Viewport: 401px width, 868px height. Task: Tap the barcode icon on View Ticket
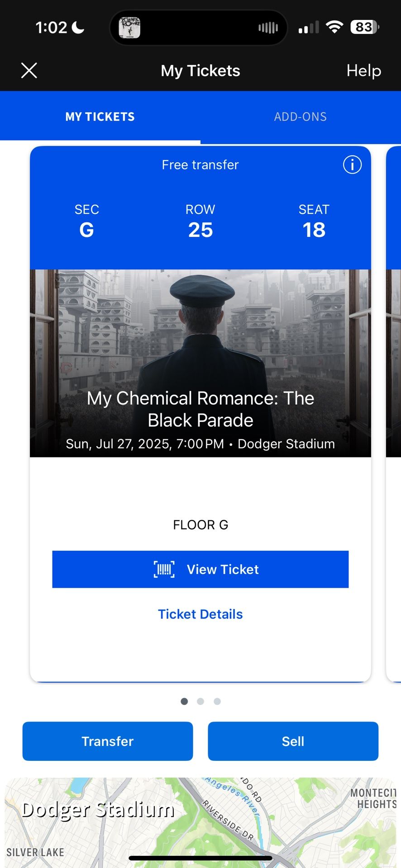click(x=164, y=569)
